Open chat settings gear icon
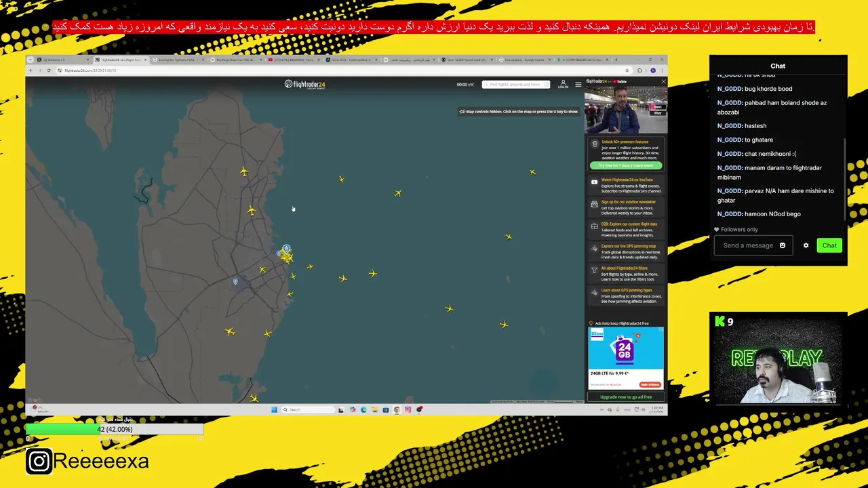The image size is (868, 488). click(806, 245)
